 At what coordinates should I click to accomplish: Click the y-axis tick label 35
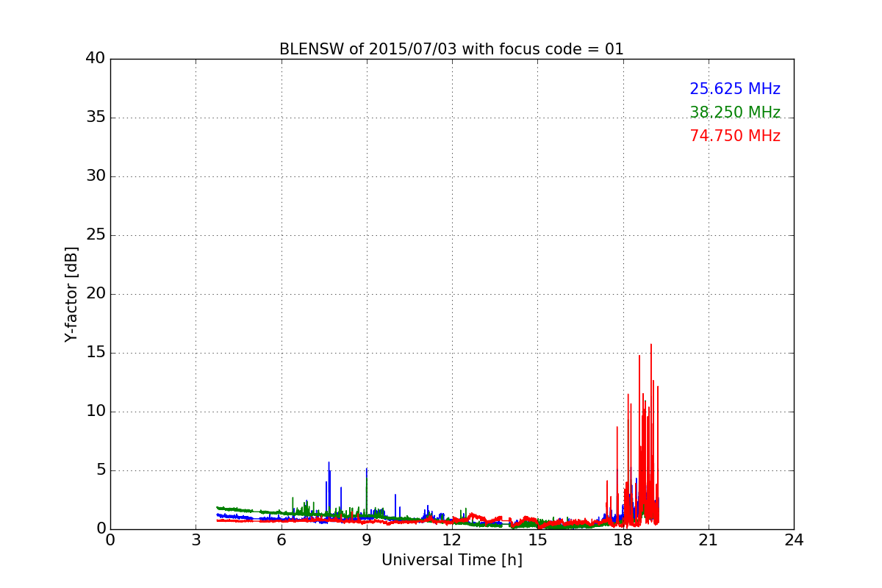96,118
